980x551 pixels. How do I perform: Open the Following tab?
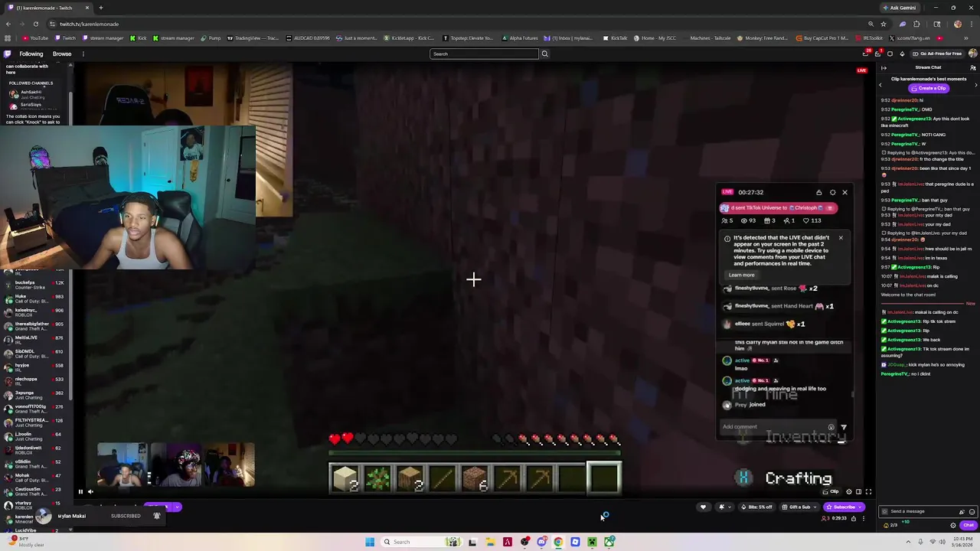click(31, 54)
